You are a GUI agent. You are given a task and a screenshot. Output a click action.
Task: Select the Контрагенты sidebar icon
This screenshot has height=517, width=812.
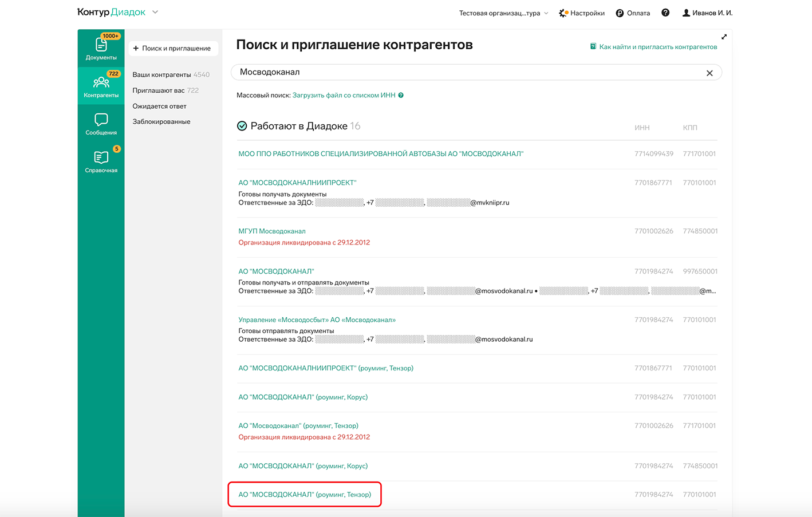pyautogui.click(x=101, y=84)
